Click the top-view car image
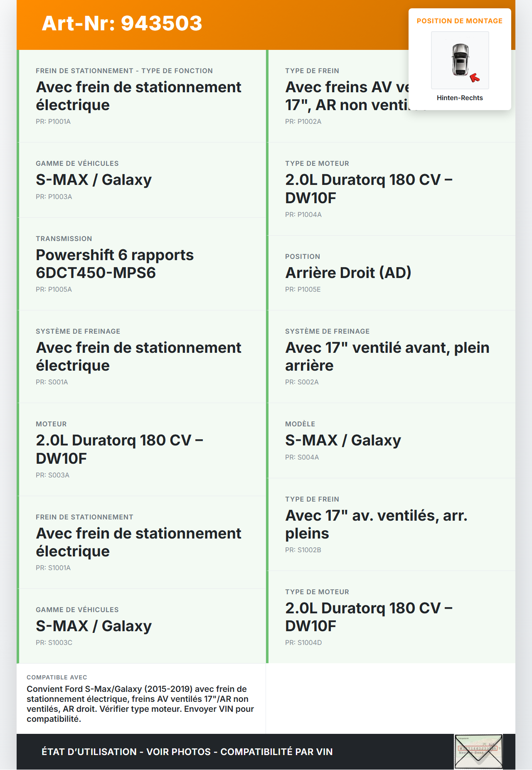The image size is (532, 770). coord(460,59)
